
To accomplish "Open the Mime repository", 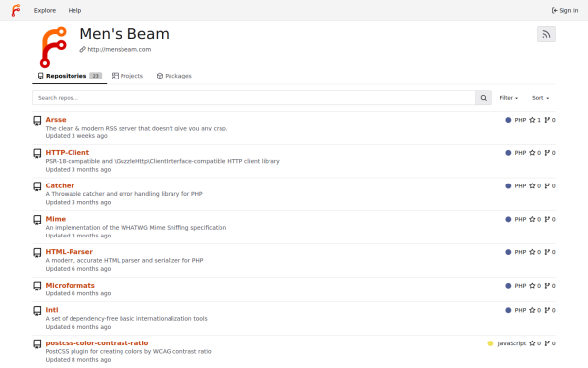I will pyautogui.click(x=56, y=219).
